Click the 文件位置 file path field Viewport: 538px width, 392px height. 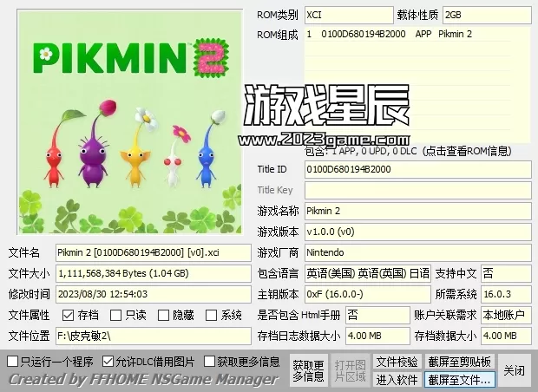[x=152, y=336]
